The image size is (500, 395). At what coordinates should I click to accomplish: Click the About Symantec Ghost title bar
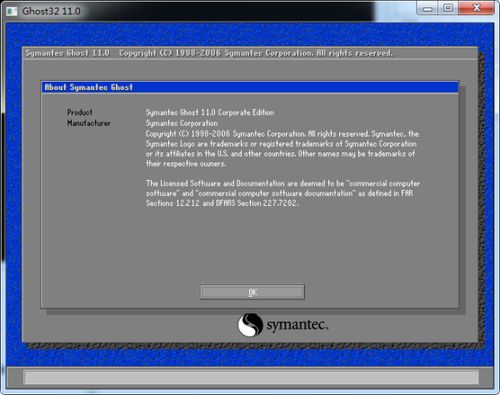coord(250,87)
